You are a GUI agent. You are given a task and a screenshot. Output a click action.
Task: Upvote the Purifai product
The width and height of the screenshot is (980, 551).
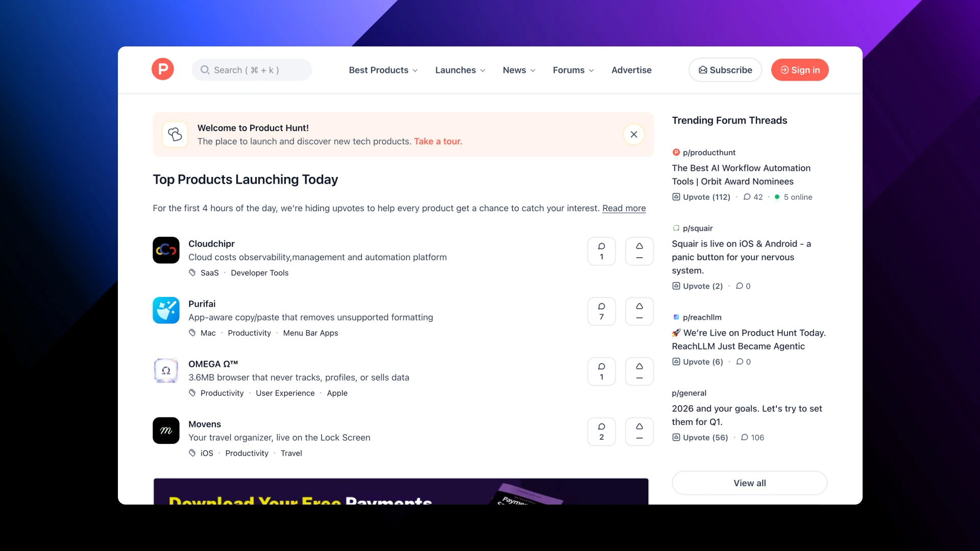coord(640,311)
